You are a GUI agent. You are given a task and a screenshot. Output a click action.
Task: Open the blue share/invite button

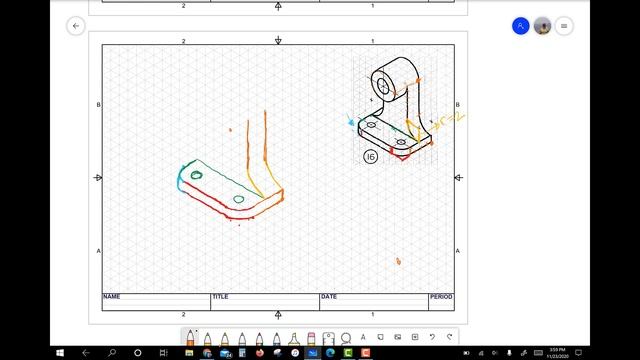click(x=520, y=26)
